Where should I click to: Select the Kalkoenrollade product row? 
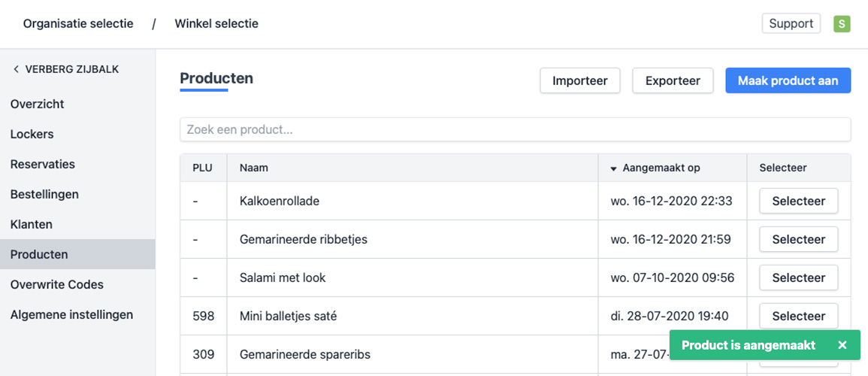[798, 201]
